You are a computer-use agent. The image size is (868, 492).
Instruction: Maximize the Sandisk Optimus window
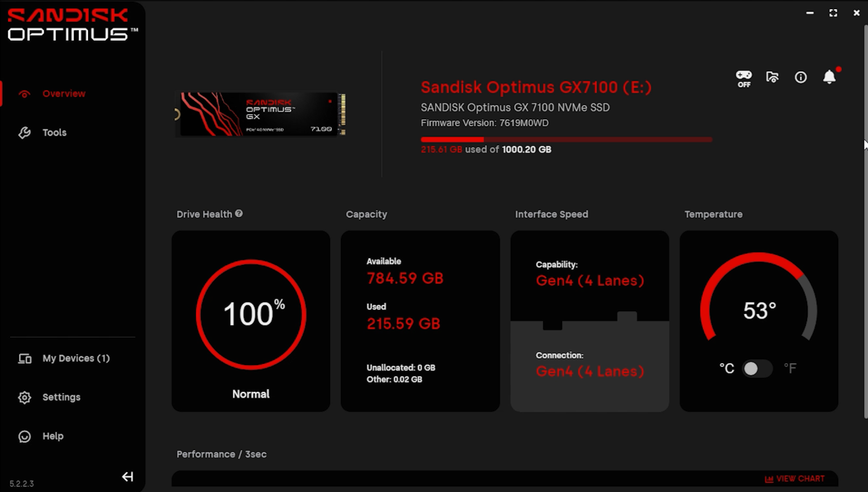click(x=833, y=13)
